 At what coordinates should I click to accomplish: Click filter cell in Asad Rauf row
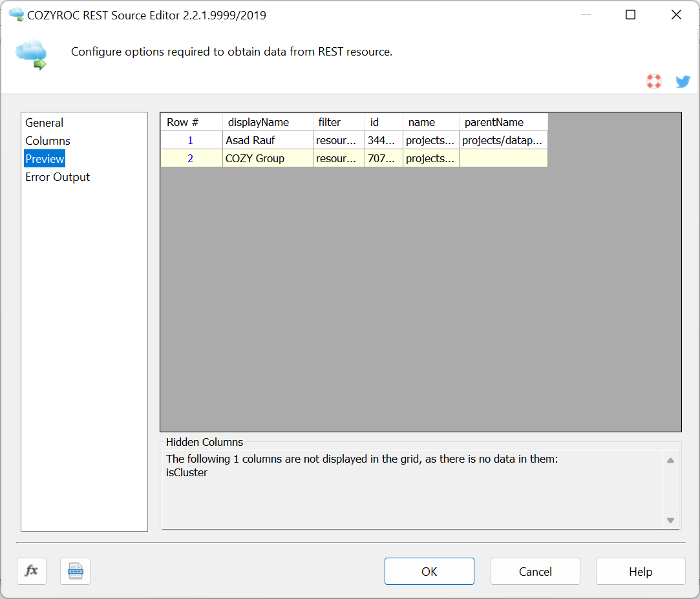(x=339, y=140)
